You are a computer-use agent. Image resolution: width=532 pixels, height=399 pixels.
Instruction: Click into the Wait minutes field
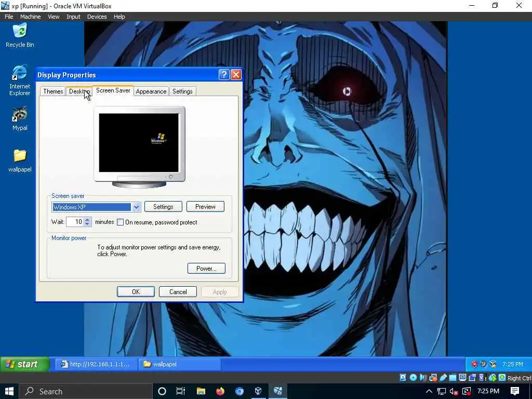point(75,222)
